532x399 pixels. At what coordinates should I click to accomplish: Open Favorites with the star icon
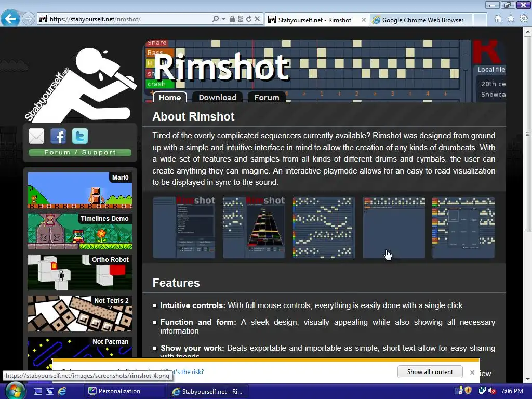coord(511,19)
